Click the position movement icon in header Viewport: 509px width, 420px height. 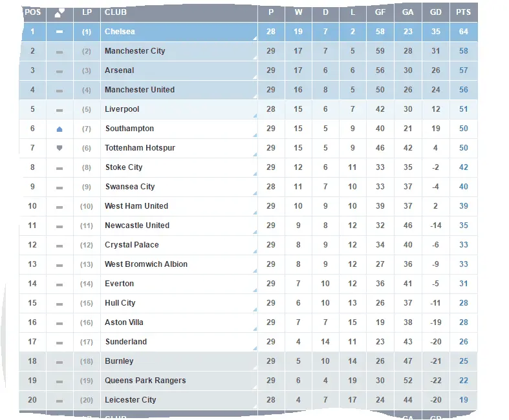tap(60, 12)
